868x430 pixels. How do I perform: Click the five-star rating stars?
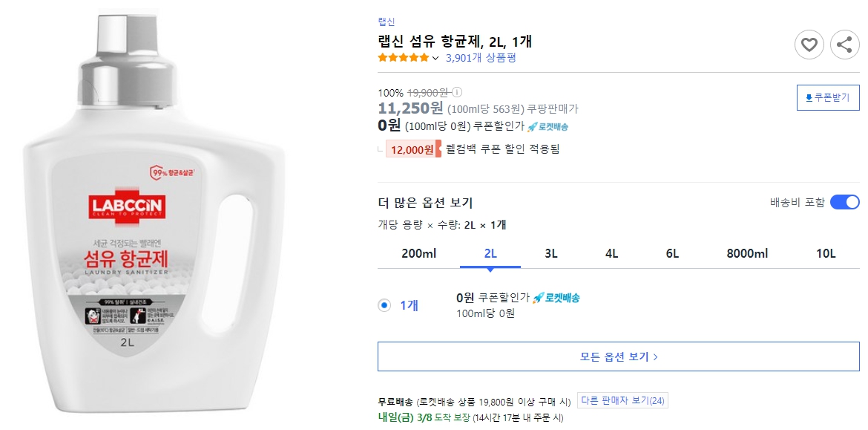tap(403, 57)
